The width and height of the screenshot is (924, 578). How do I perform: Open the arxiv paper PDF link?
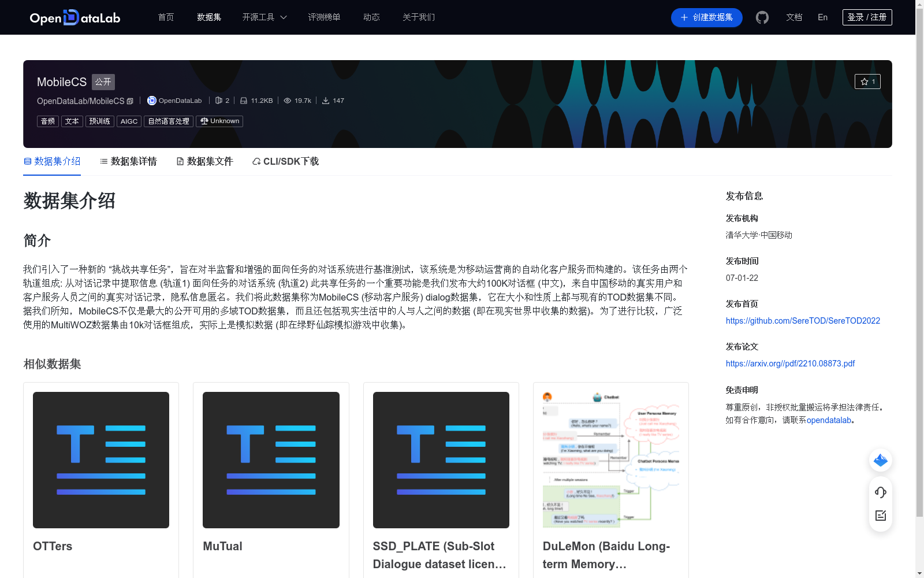[790, 364]
